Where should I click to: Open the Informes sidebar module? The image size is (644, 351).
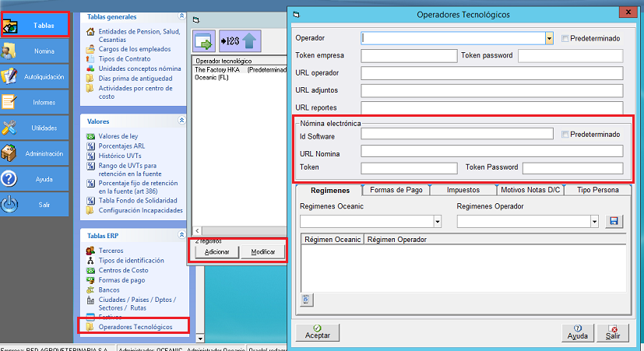pos(35,102)
